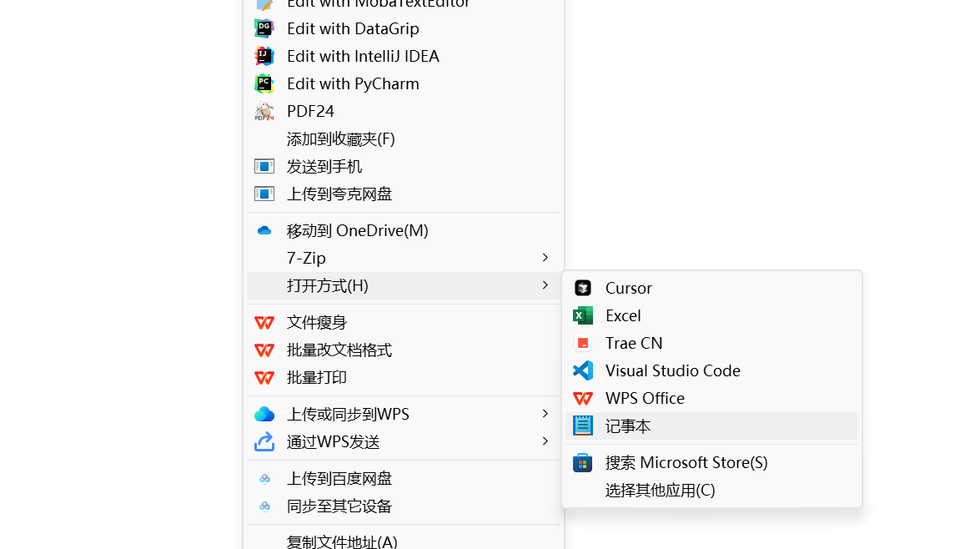
Task: Select 批量打印 entry
Action: coord(403,378)
